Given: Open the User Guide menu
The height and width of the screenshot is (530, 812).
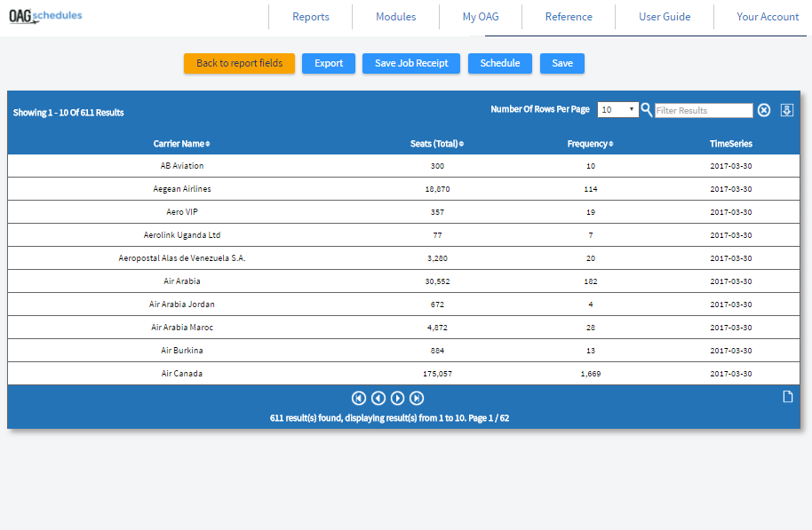Looking at the screenshot, I should pos(665,17).
